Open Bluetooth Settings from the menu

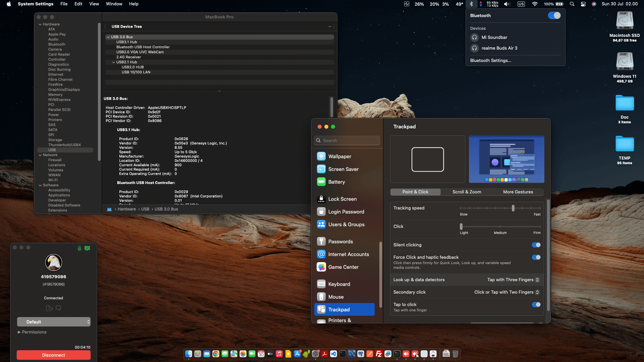coord(490,60)
